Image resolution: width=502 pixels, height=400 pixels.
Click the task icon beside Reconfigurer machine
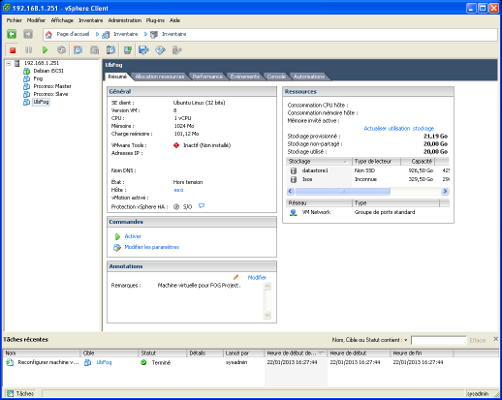click(10, 362)
